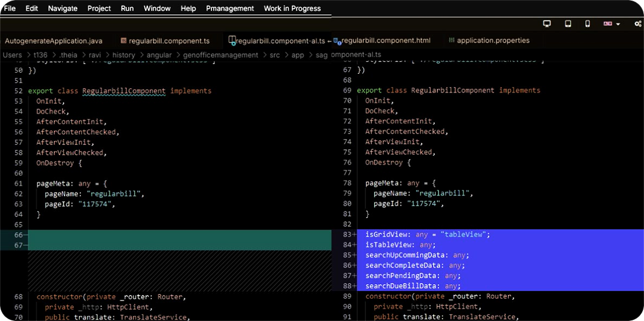The image size is (644, 321).
Task: Click 'OnDestroy {' on left line 59
Action: 59,163
